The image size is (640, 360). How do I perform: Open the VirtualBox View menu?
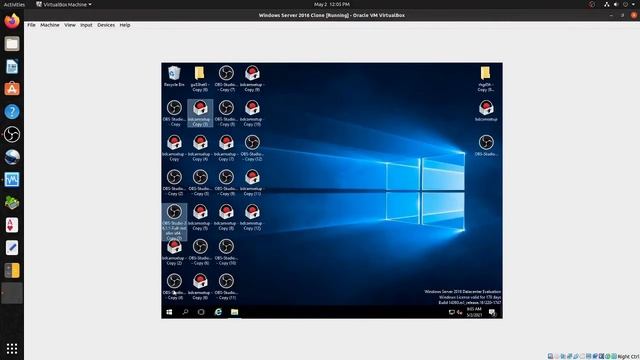click(x=70, y=25)
